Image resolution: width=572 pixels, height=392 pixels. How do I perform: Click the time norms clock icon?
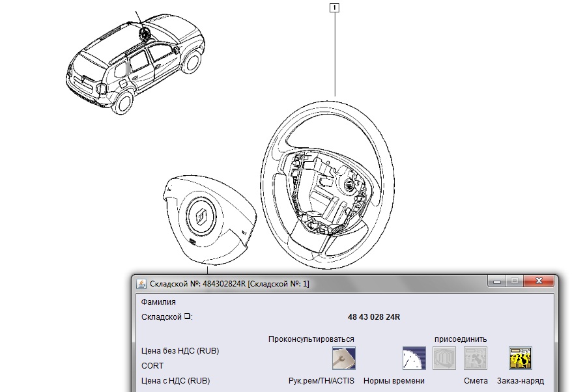coord(413,358)
